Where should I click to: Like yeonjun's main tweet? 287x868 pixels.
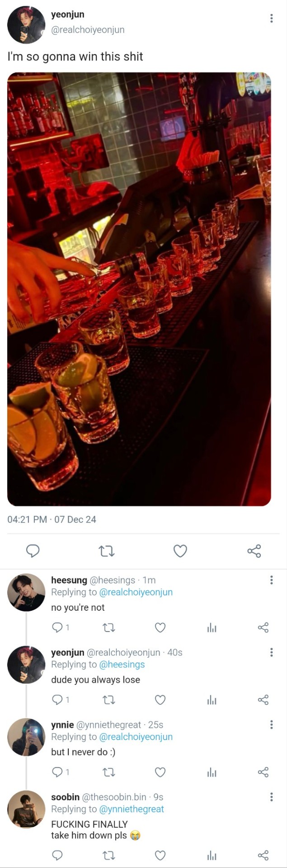[180, 551]
